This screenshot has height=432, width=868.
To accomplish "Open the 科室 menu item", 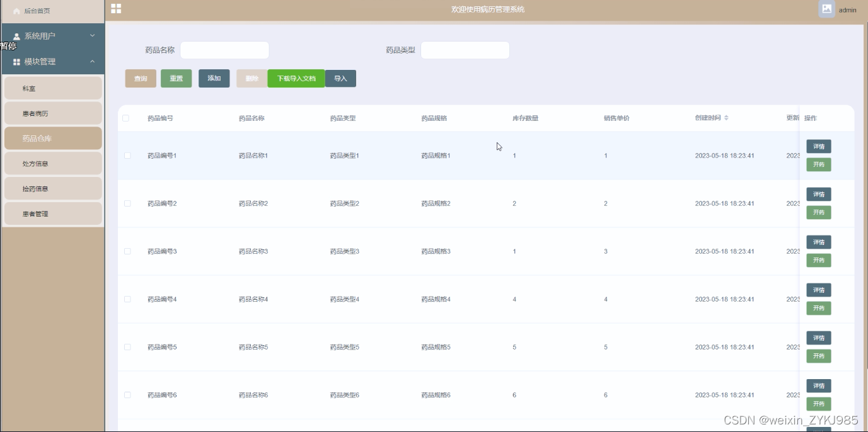I will (x=53, y=88).
